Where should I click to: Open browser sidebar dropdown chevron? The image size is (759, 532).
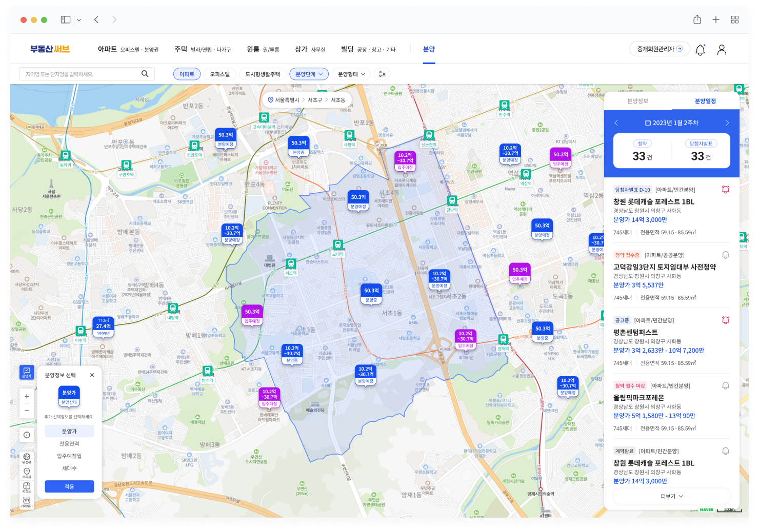click(x=79, y=20)
